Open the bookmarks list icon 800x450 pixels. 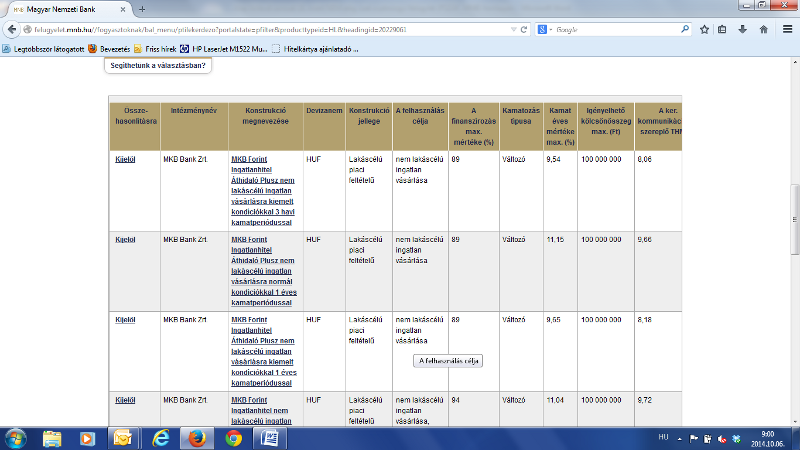pos(722,30)
